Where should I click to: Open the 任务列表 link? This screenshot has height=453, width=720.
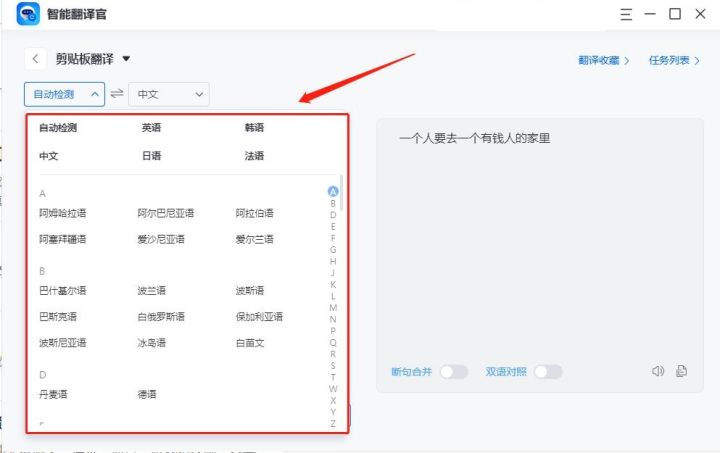tap(674, 60)
